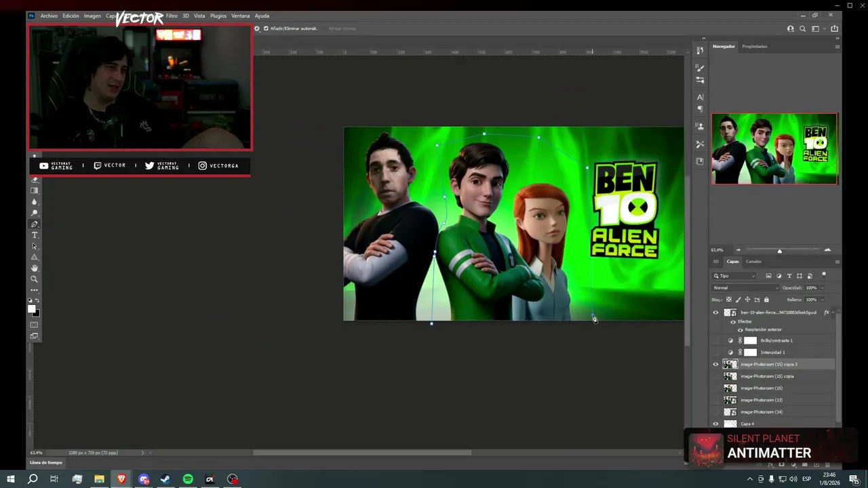The width and height of the screenshot is (868, 488).
Task: Toggle the Añadir/Eliminar automát. checkbox
Action: 266,28
